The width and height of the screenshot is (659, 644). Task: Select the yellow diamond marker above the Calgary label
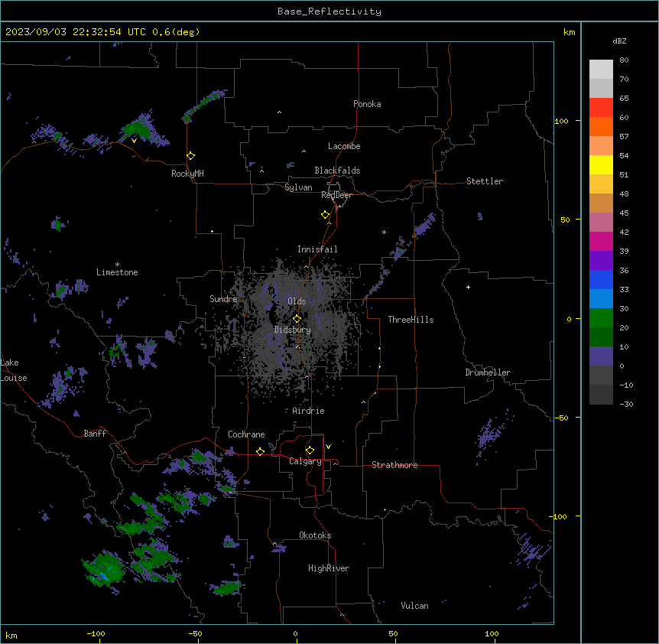pyautogui.click(x=310, y=450)
